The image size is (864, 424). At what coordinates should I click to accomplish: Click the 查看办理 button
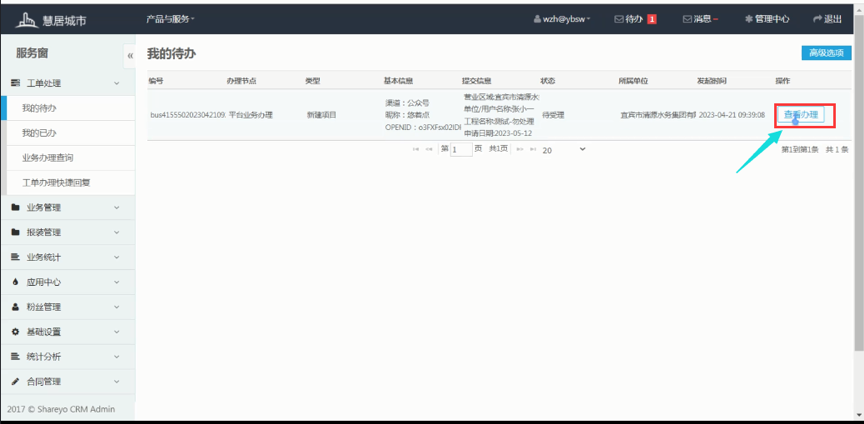coord(801,115)
